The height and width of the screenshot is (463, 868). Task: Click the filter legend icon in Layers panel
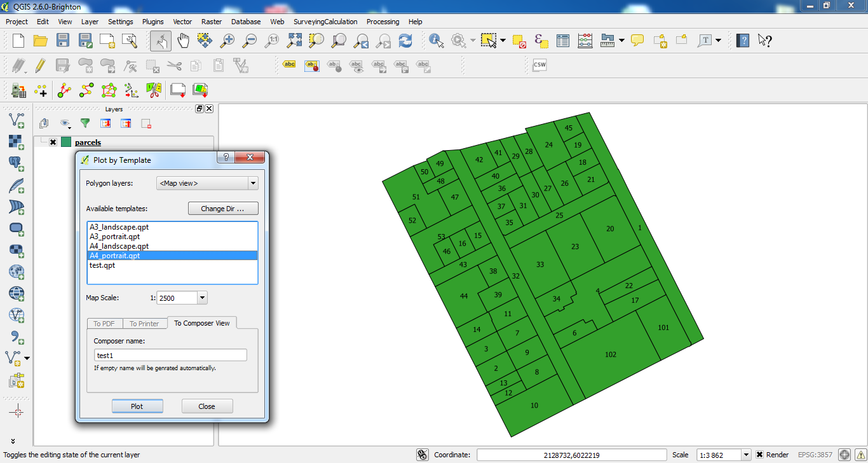point(85,123)
